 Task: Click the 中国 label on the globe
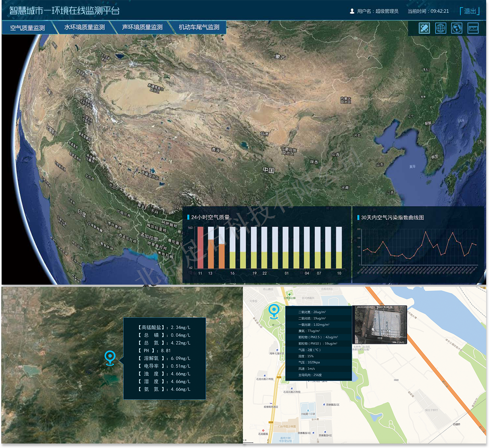pos(268,170)
